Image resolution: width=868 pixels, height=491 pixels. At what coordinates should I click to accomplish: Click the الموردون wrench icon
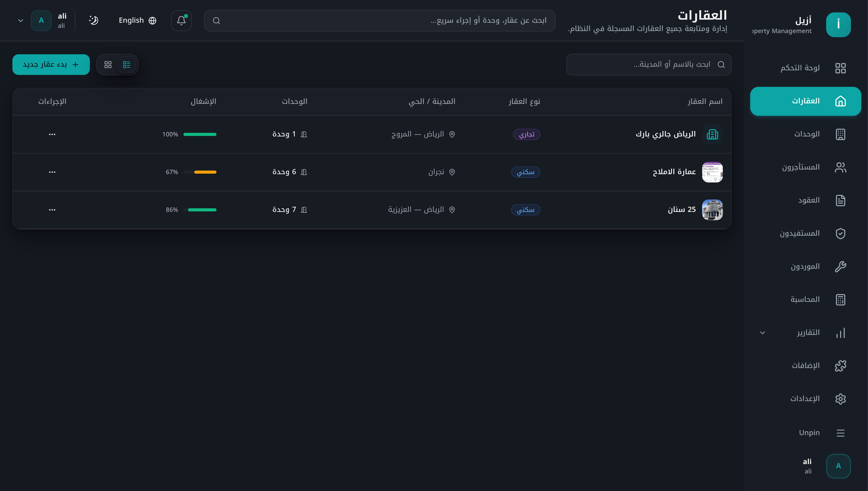click(x=840, y=266)
